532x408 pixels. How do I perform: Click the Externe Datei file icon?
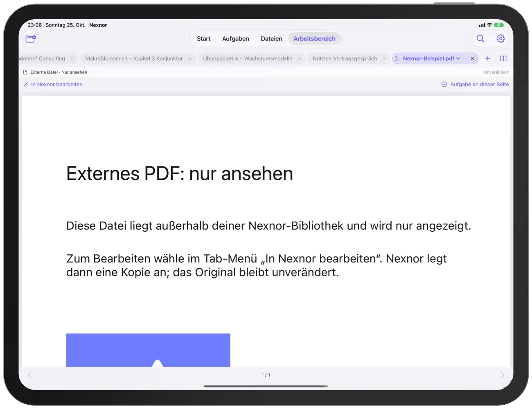pos(25,72)
